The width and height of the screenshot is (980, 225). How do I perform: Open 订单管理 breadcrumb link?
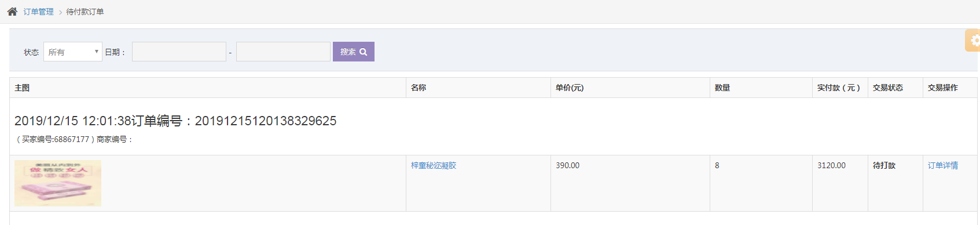coord(39,12)
